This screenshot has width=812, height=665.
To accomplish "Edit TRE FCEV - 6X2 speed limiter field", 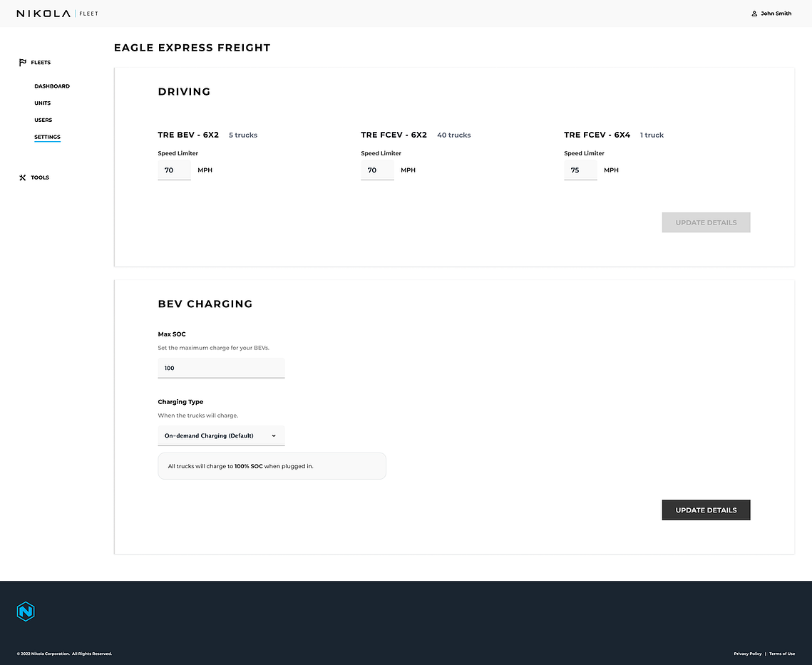I will click(378, 170).
